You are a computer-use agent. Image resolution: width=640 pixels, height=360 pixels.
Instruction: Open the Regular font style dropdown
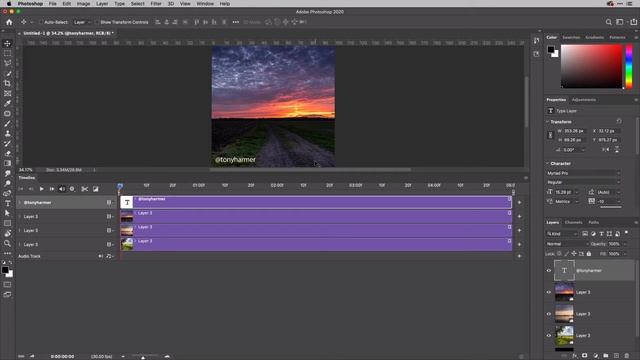point(583,182)
